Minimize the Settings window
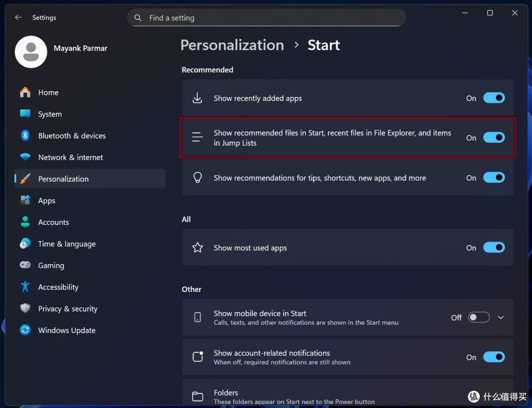Screen dimensions: 532x408 point(465,13)
